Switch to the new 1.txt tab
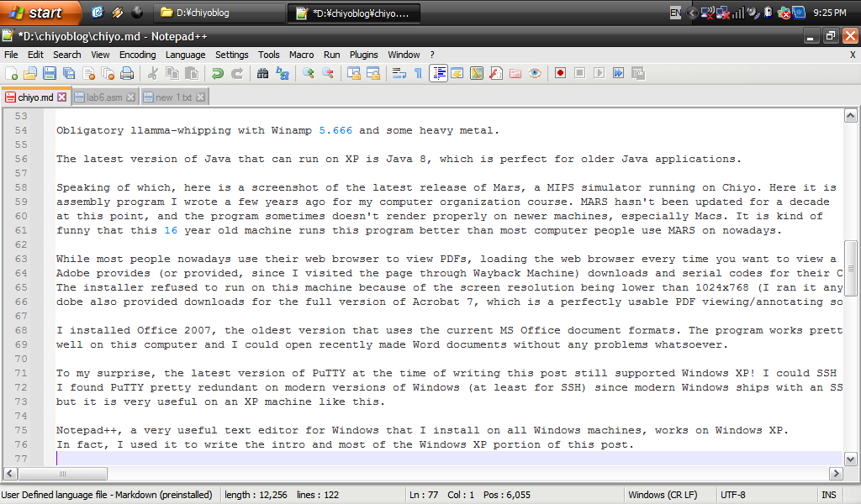Screen dimensions: 861x504 pos(173,97)
